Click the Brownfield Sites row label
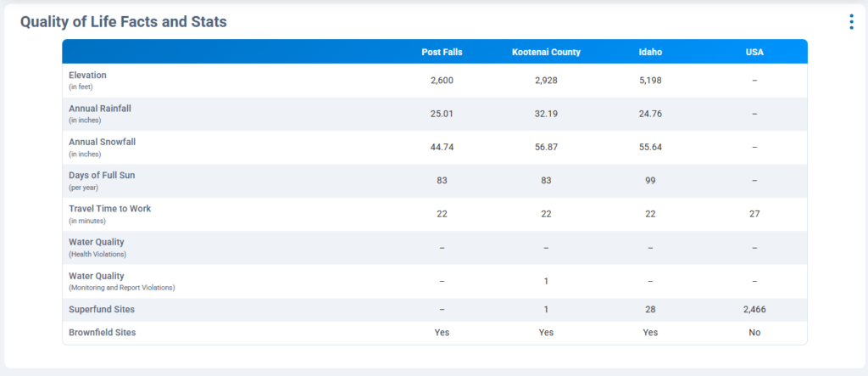Screen dimensions: 868x376 102,333
